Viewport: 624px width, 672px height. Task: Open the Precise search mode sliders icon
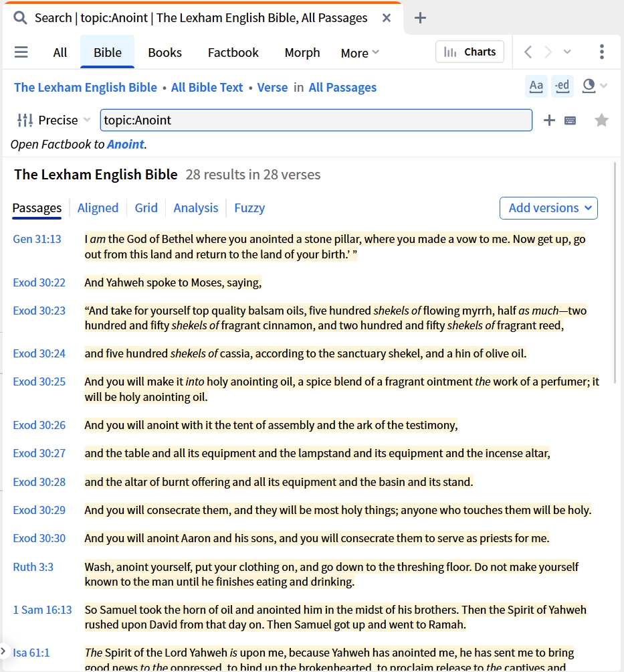pos(25,120)
